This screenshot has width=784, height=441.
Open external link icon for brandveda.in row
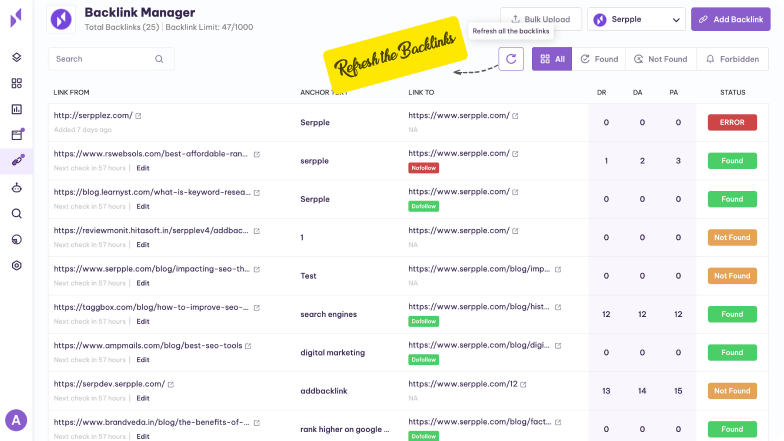256,423
